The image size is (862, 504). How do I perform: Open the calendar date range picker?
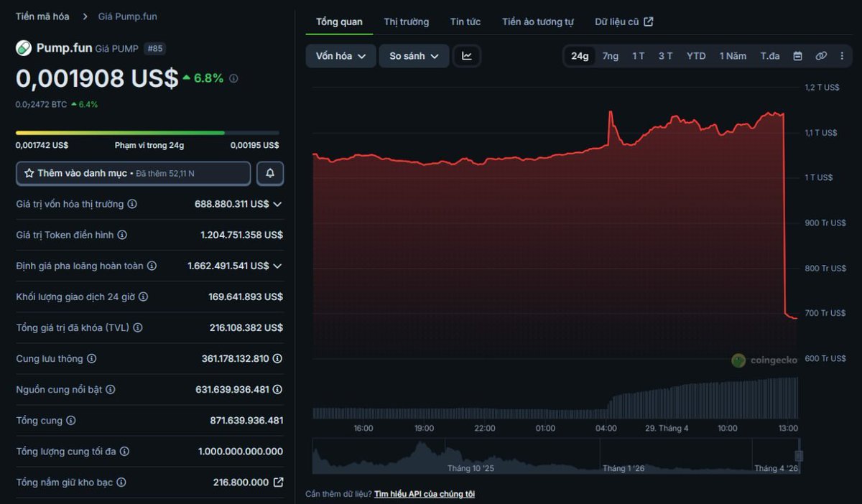pos(797,56)
